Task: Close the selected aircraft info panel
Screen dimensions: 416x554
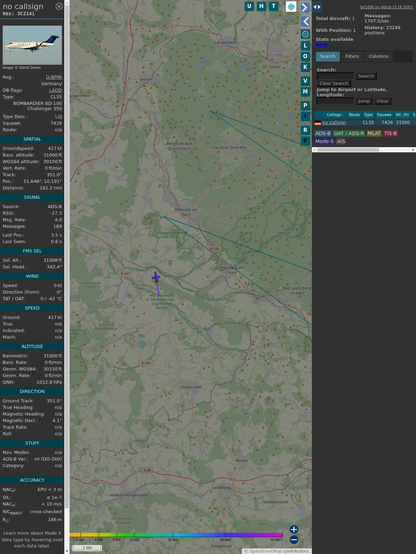Action: tap(59, 6)
